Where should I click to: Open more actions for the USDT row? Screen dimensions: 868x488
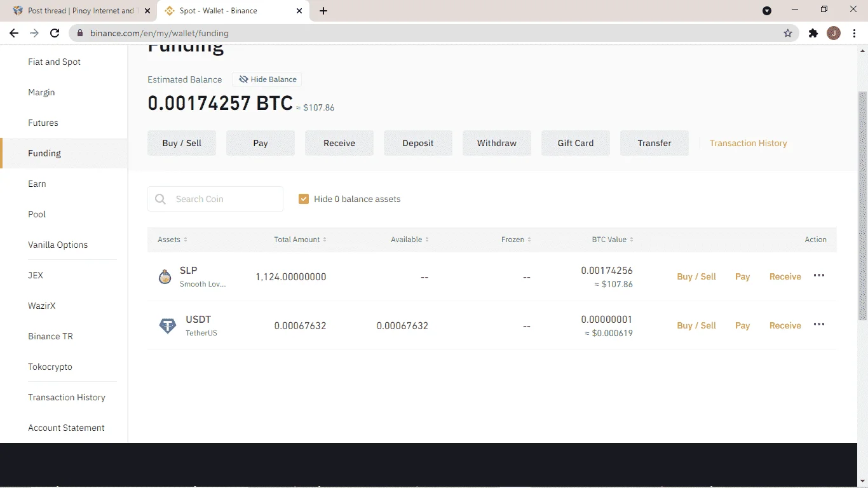(819, 325)
